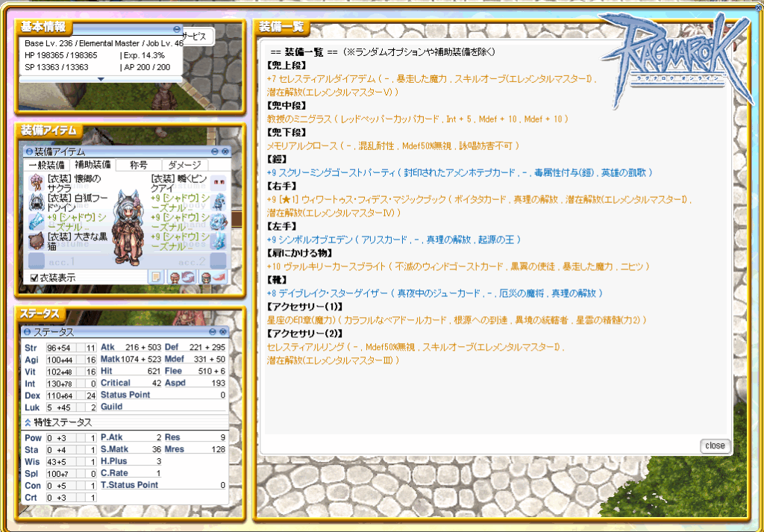Viewport: 764px width, 532px height.
Task: Click the 白狐フードツイン costume item icon
Action: 37,201
